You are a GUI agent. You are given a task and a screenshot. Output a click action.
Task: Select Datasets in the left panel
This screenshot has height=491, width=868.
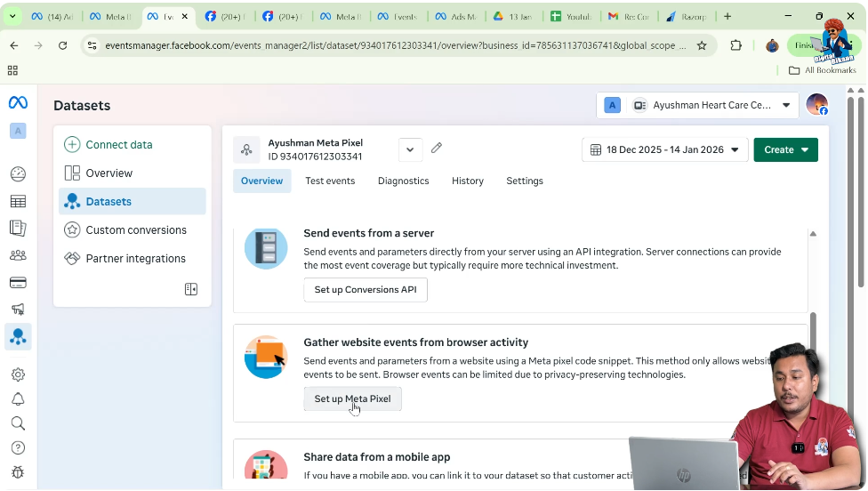(133, 202)
